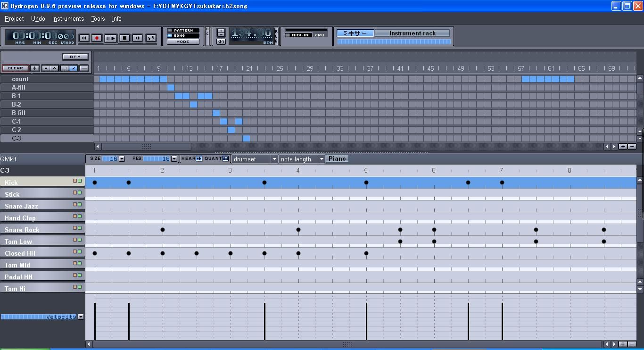Open the Project menu
The width and height of the screenshot is (644, 350).
point(14,18)
